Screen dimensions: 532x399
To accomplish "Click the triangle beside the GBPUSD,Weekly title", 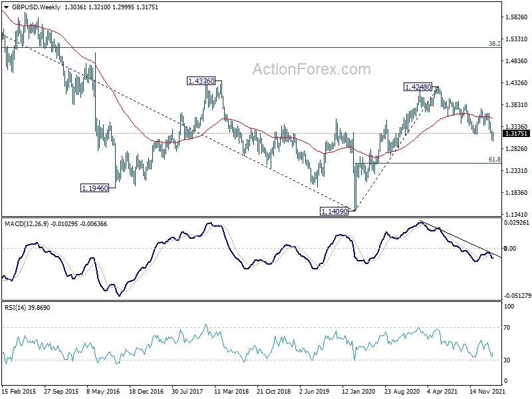I will [7, 7].
